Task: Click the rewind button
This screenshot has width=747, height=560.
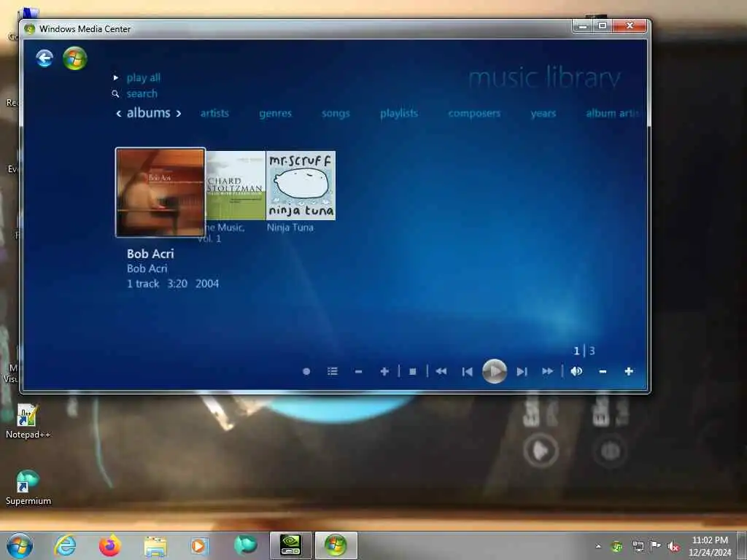Action: pyautogui.click(x=441, y=371)
